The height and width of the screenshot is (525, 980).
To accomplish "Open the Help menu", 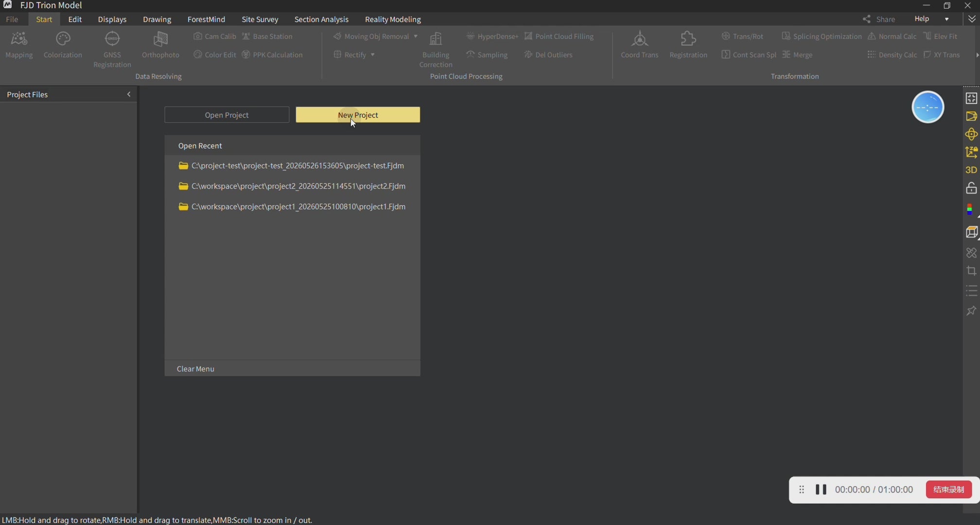I will pos(922,19).
